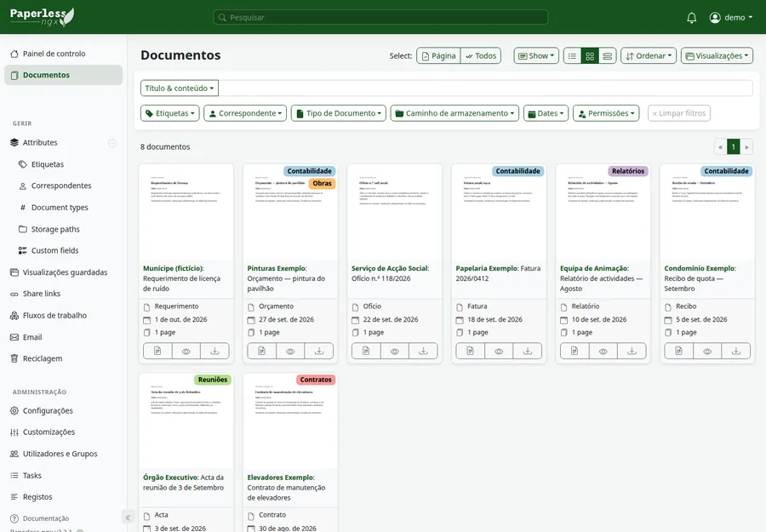Viewport: 766px width, 532px height.
Task: Switch to large cards view
Action: (x=607, y=56)
